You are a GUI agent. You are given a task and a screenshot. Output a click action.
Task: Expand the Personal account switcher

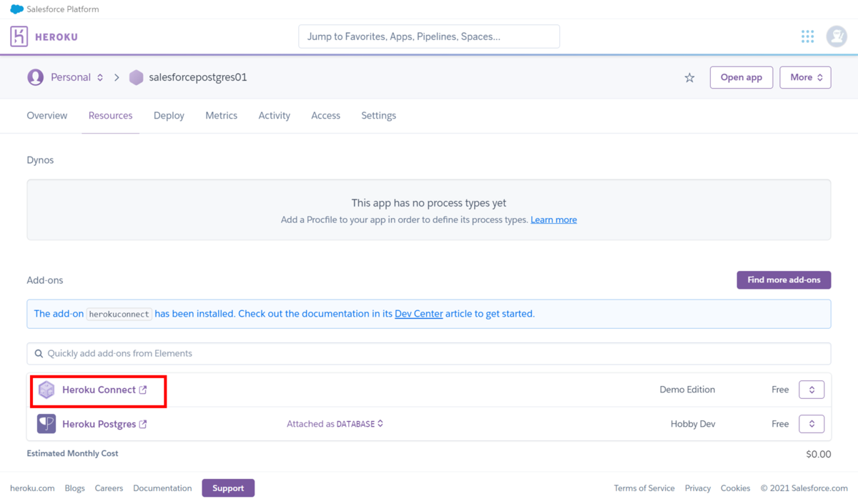[x=99, y=77]
